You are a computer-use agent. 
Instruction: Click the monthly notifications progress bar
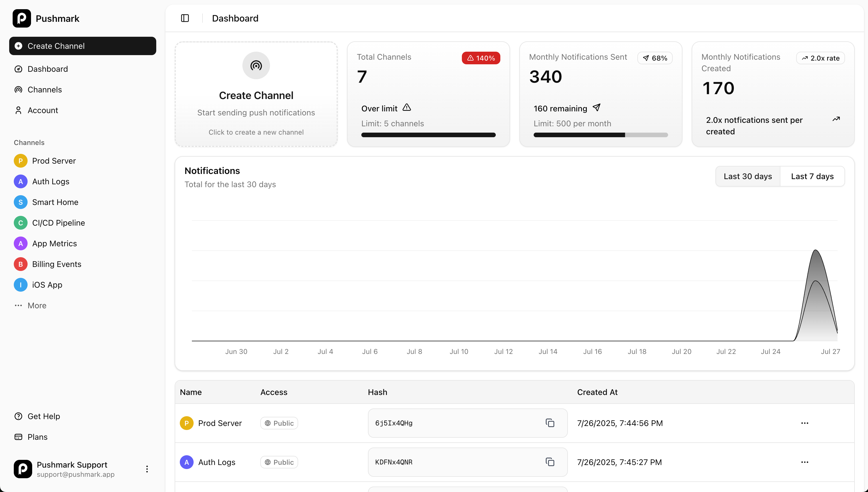tap(601, 135)
